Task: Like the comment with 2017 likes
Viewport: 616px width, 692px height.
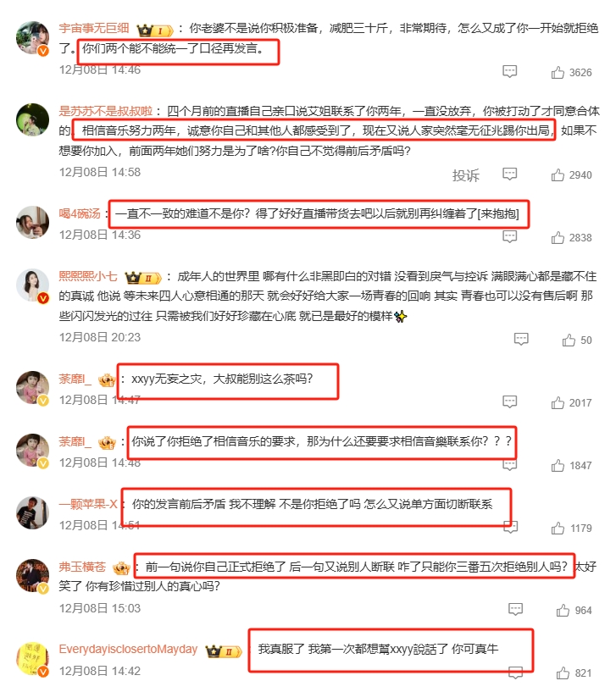Action: (x=558, y=403)
